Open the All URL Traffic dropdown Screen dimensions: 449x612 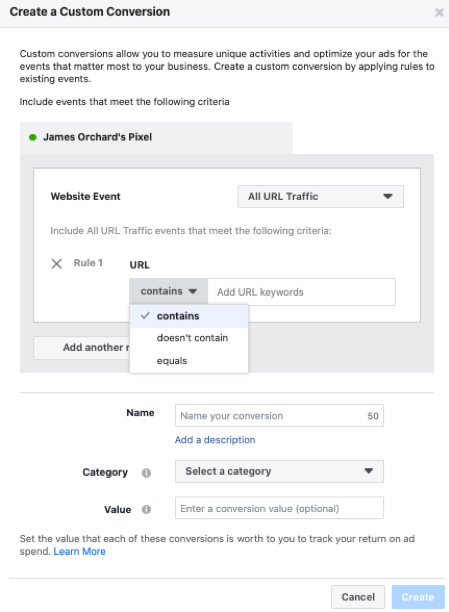[x=321, y=196]
